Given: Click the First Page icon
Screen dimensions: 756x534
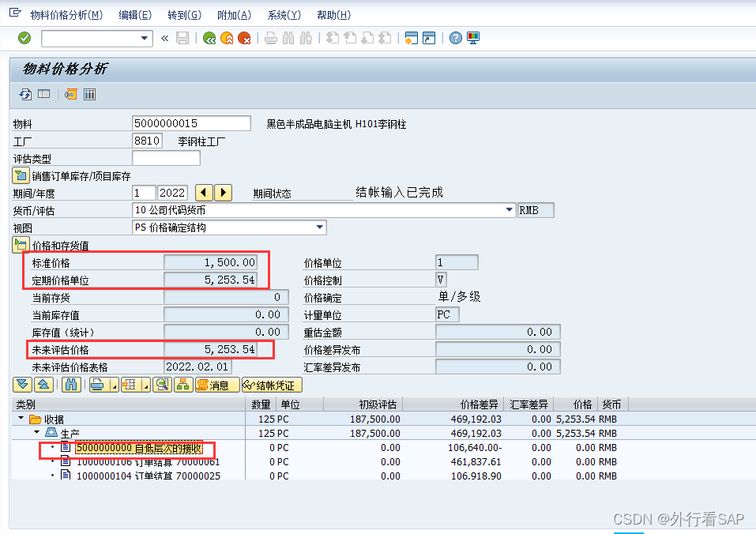Looking at the screenshot, I should 333,38.
